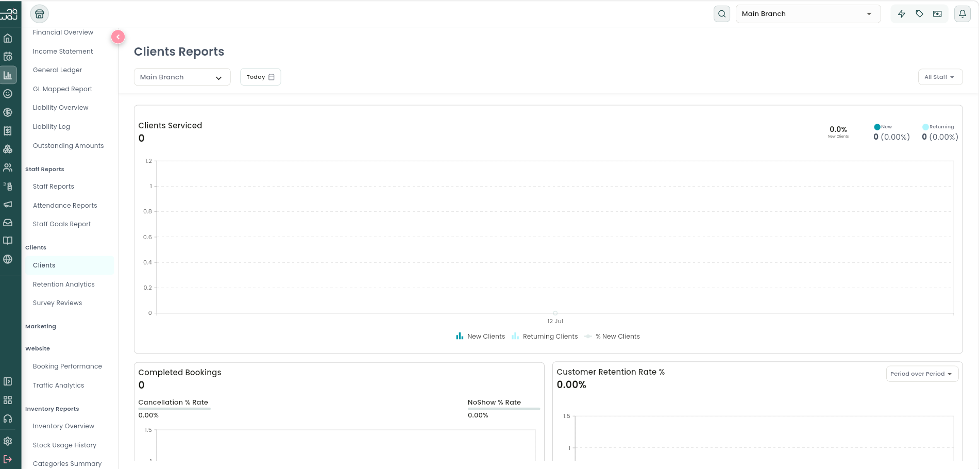Open the All Staff dropdown
Viewport: 980px width, 469px height.
(x=940, y=77)
